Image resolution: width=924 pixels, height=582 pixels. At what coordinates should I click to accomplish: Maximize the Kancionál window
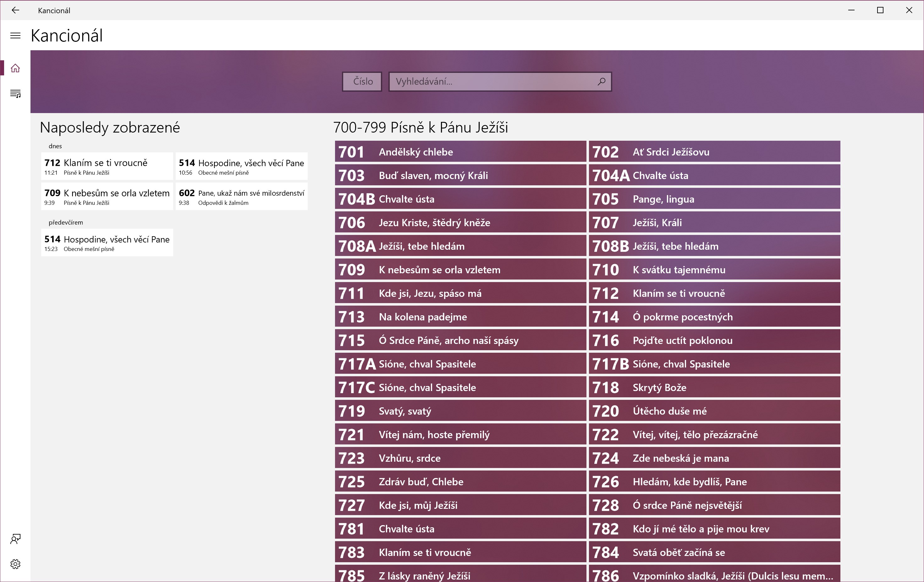[x=880, y=10]
